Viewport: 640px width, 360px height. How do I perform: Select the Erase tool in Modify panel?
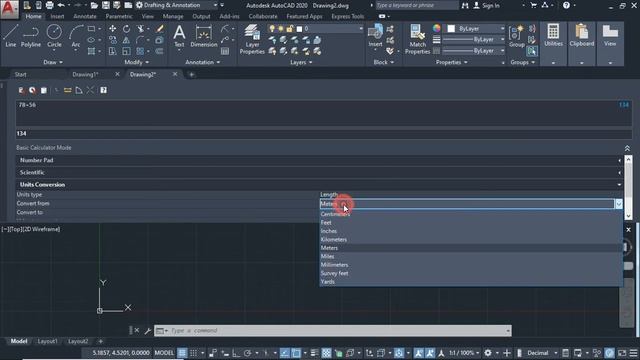coord(160,29)
